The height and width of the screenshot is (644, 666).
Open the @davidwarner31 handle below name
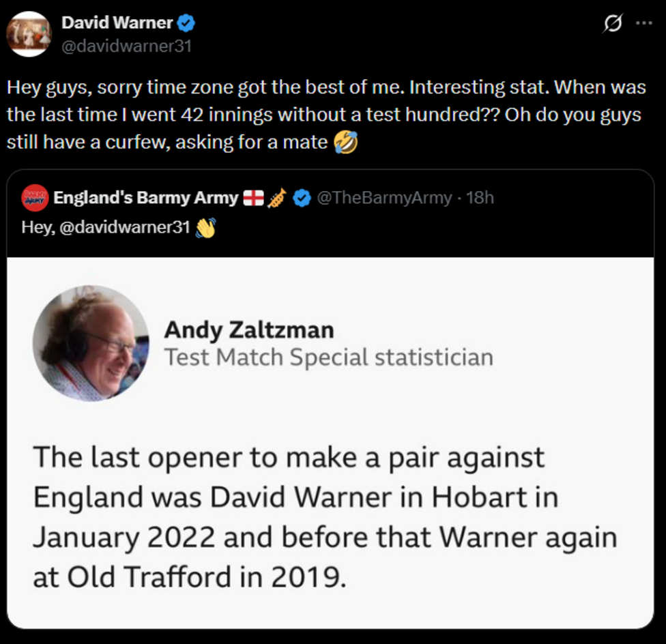(126, 46)
